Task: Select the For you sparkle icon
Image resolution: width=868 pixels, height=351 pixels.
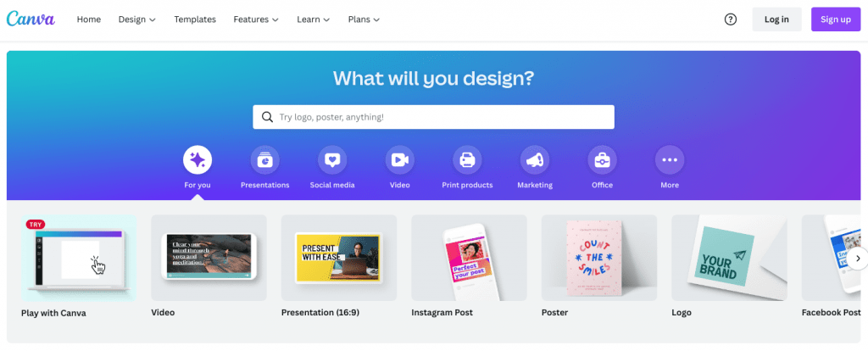Action: [x=198, y=160]
